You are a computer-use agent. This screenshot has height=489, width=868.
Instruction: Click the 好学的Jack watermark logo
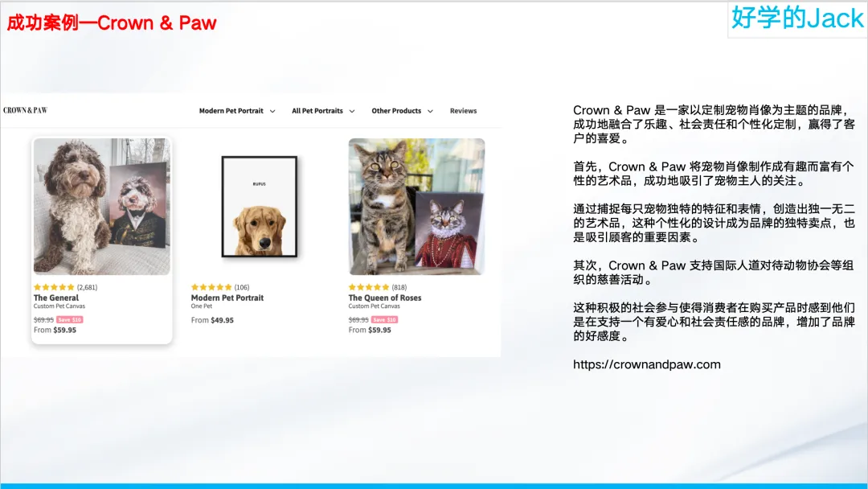(x=797, y=18)
